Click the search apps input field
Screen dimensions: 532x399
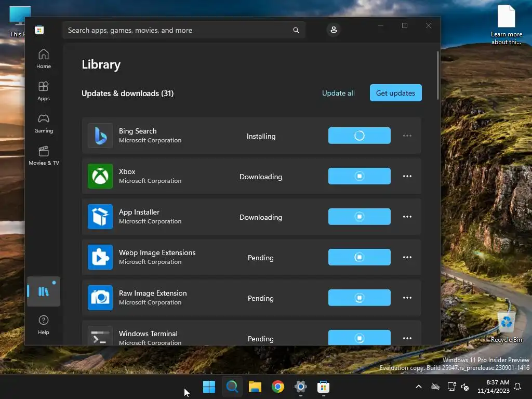[x=183, y=30]
